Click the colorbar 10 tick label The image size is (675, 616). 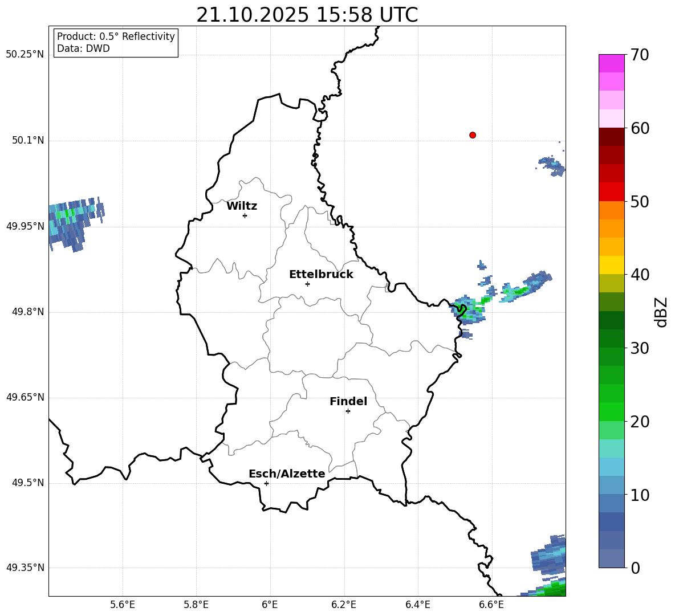click(x=640, y=495)
